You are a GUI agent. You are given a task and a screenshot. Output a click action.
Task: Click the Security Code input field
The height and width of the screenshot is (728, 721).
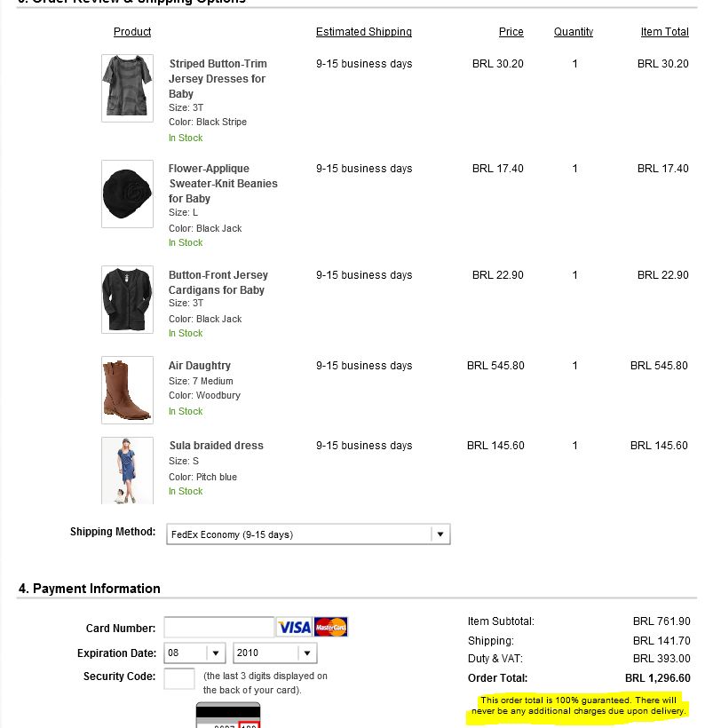tap(178, 677)
